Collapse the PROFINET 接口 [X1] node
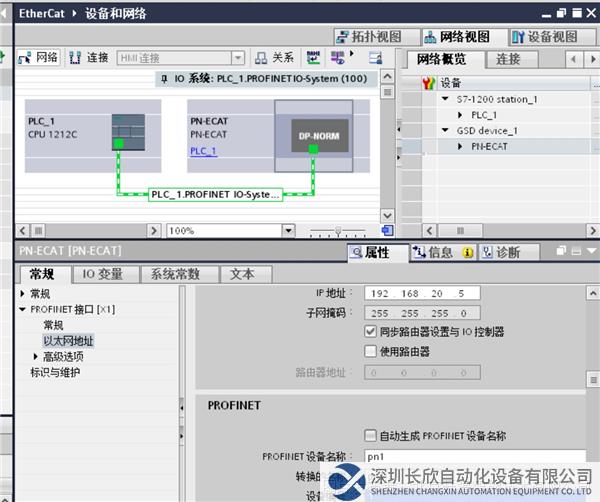Screen dimensions: 600x502 [x=23, y=309]
